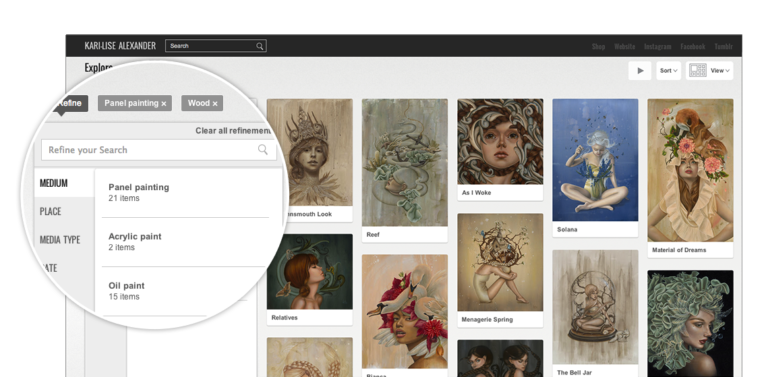
Task: Click the magnifier in Refine your Search box
Action: pyautogui.click(x=263, y=149)
